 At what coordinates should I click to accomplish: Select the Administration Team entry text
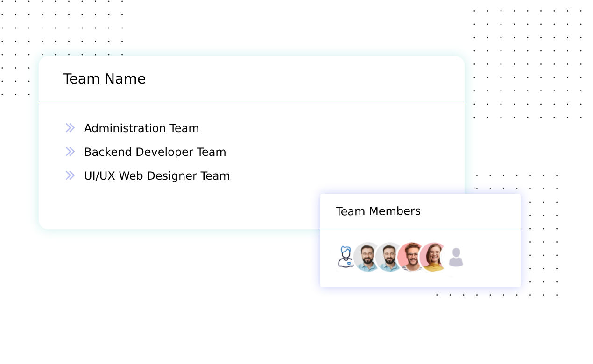point(141,128)
